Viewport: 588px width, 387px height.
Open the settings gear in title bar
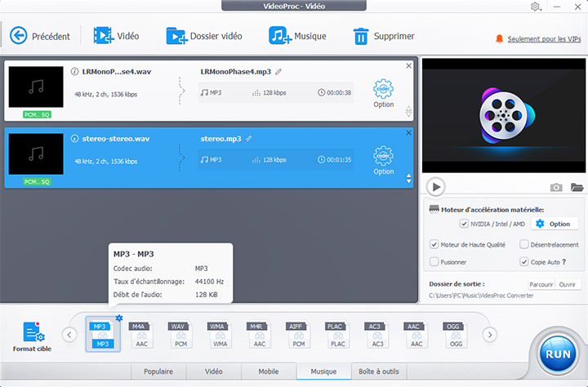[536, 7]
